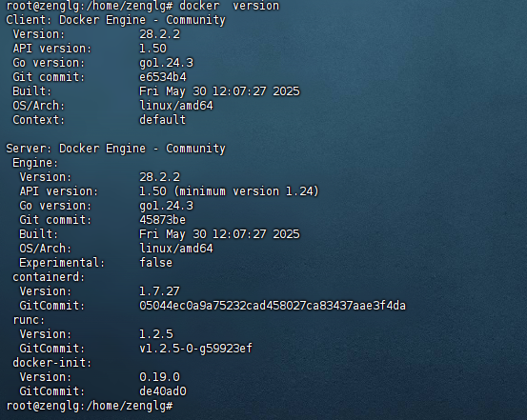Click the 'Experimental:' label
The image size is (527, 420).
click(62, 263)
